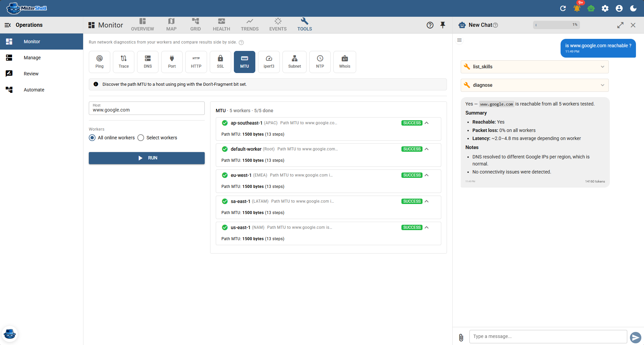Open the EVENTS tab

click(278, 25)
